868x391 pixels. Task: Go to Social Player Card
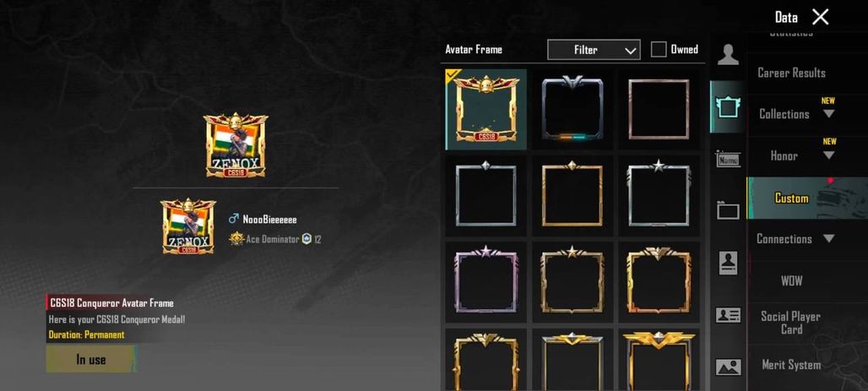791,323
